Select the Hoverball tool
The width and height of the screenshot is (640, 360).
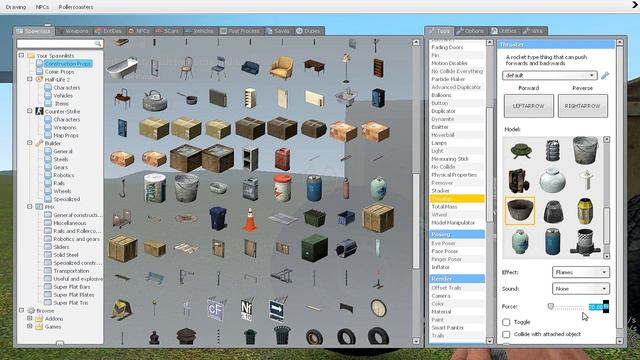click(456, 135)
